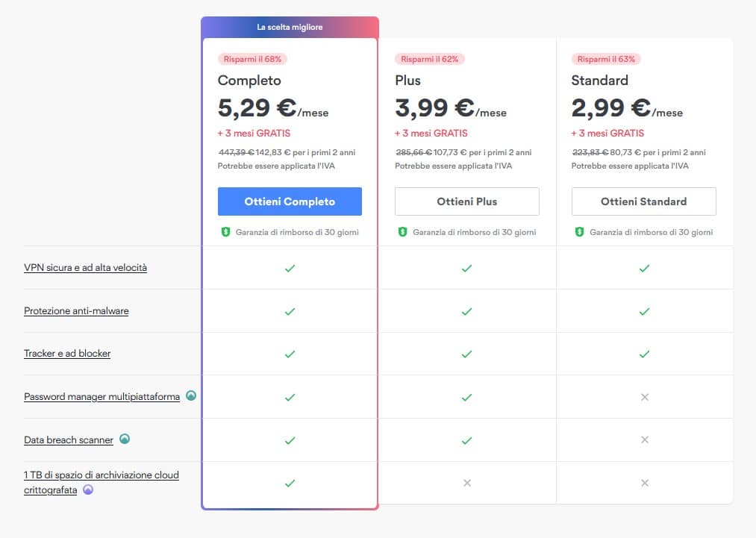Click the Ottieni Standard button
Viewport: 756px width, 538px height.
(643, 201)
